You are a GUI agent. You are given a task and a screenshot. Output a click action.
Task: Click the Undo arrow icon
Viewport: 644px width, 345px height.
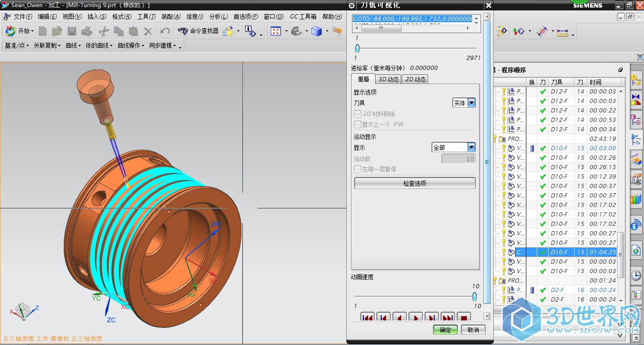[x=165, y=31]
